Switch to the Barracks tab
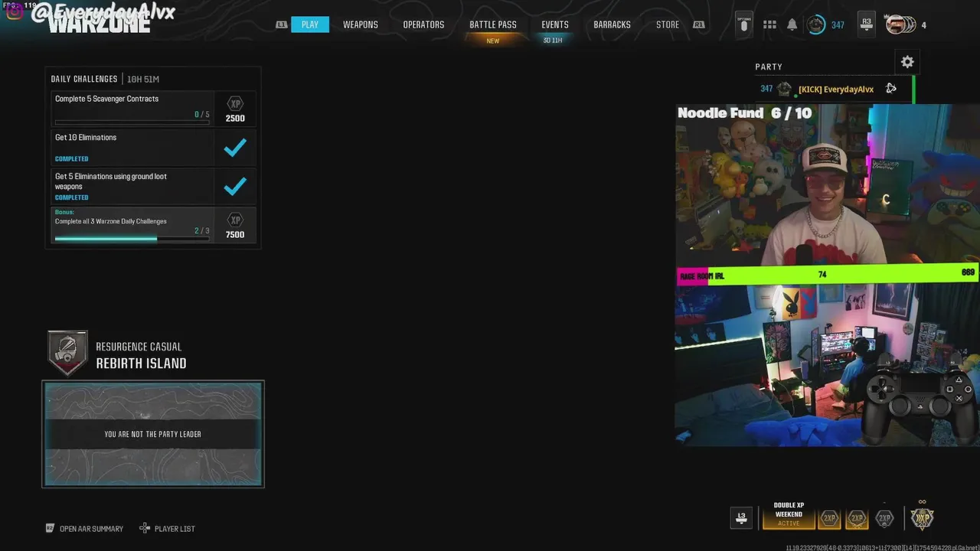The image size is (980, 551). [612, 24]
